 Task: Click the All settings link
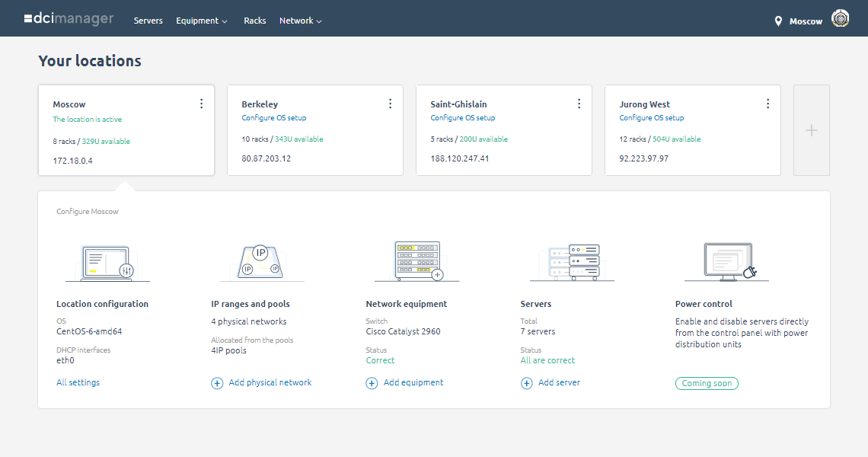point(78,382)
